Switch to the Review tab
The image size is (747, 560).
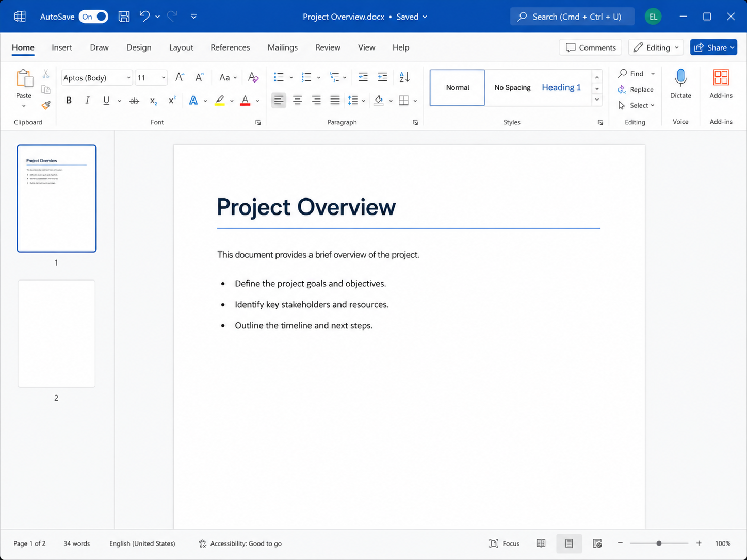pos(328,47)
